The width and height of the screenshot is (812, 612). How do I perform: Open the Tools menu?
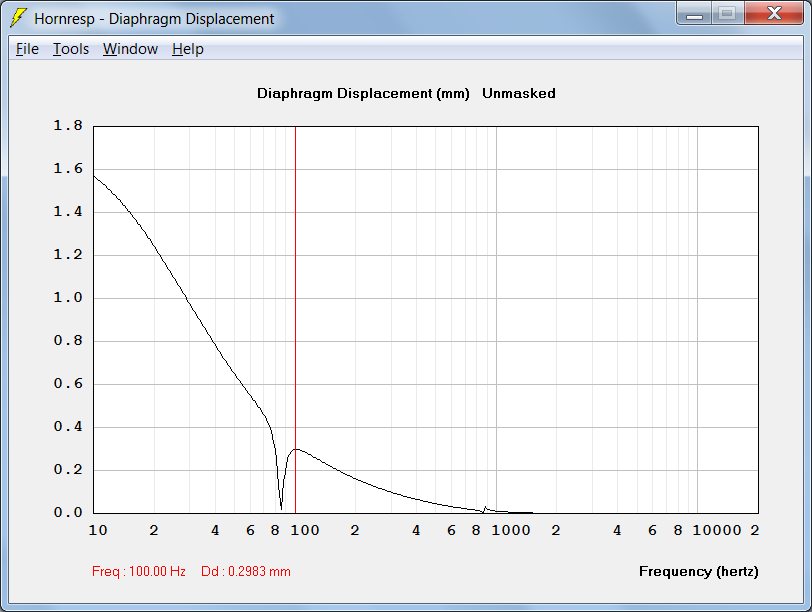click(x=71, y=49)
